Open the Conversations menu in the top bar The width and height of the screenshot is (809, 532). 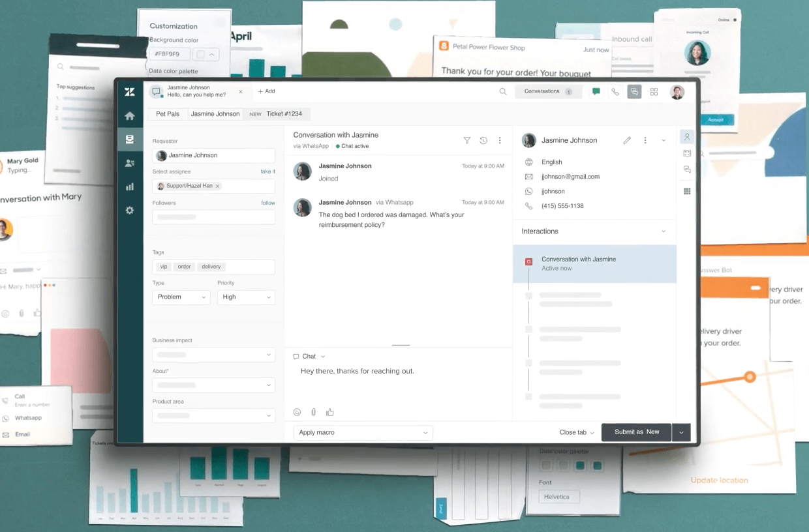pos(549,91)
